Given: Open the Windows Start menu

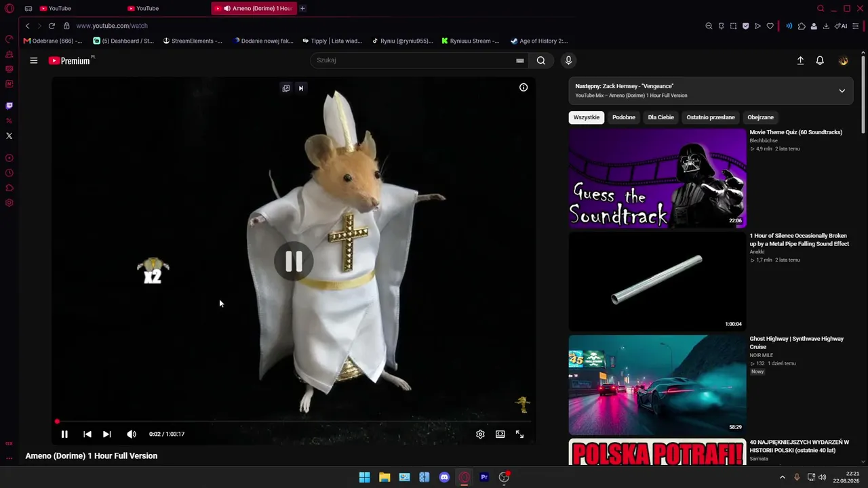Looking at the screenshot, I should coord(365,477).
